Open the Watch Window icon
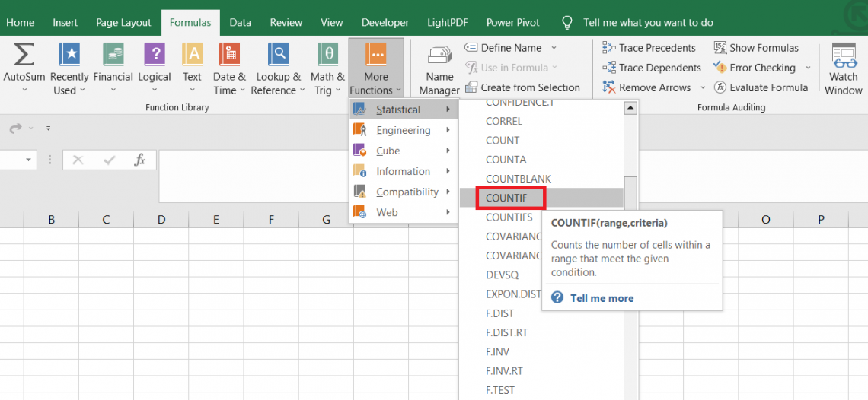 pos(844,56)
